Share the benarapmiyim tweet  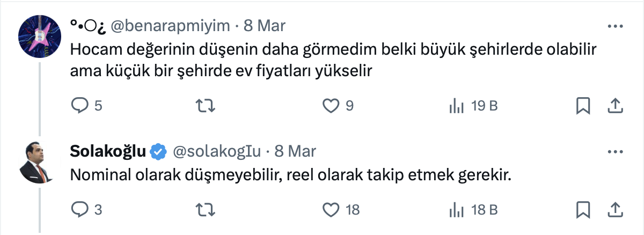tap(614, 106)
